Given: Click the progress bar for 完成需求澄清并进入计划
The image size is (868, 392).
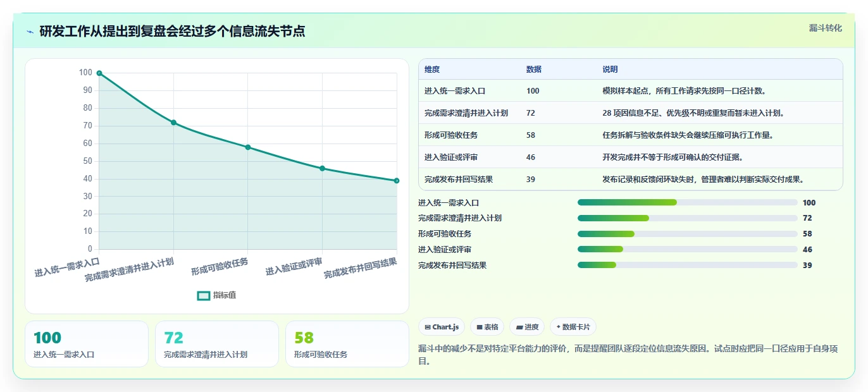Looking at the screenshot, I should tap(687, 218).
